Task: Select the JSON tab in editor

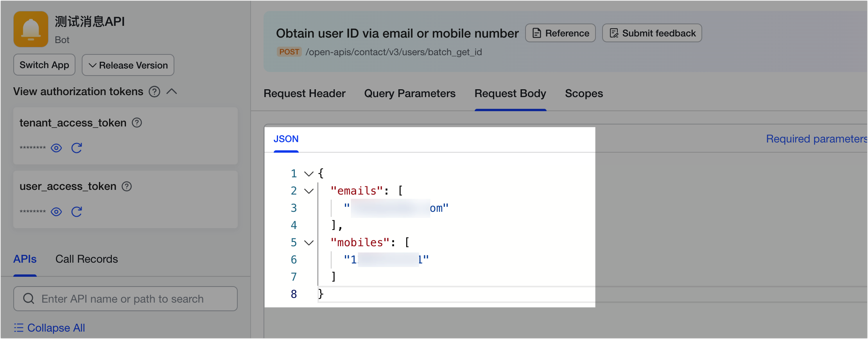Action: click(x=286, y=139)
